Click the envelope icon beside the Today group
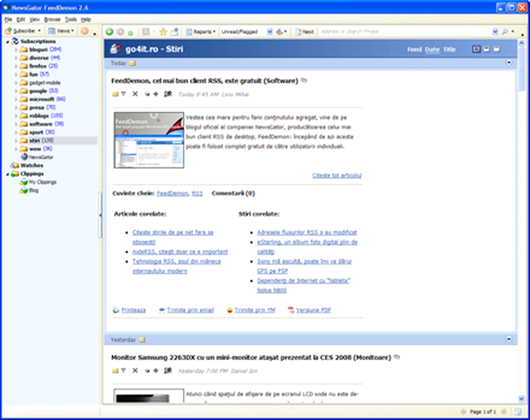The height and width of the screenshot is (420, 530). (132, 63)
